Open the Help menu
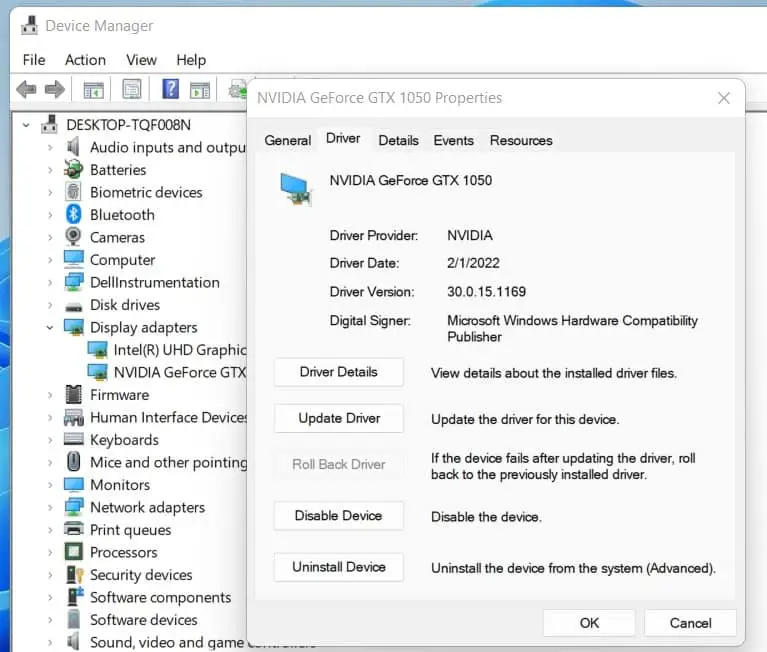This screenshot has width=767, height=652. (x=191, y=60)
